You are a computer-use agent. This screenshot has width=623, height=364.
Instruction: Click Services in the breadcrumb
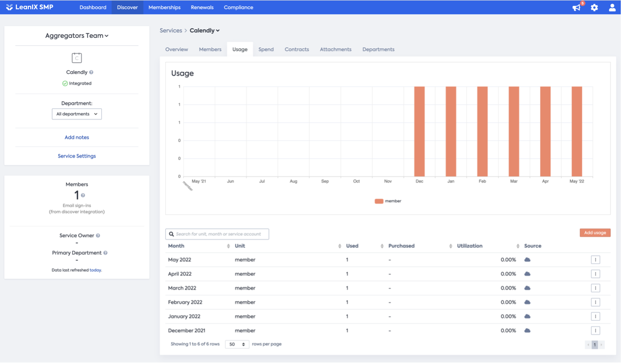pos(172,31)
